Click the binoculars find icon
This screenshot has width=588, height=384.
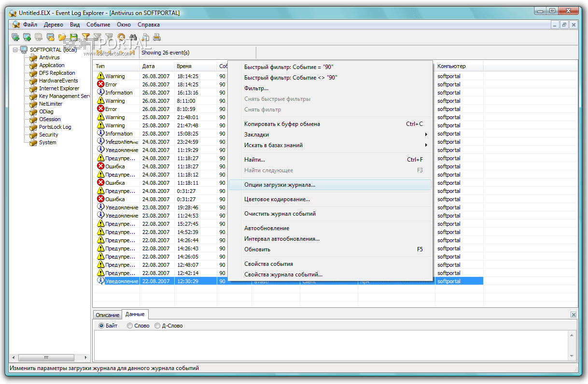[133, 37]
